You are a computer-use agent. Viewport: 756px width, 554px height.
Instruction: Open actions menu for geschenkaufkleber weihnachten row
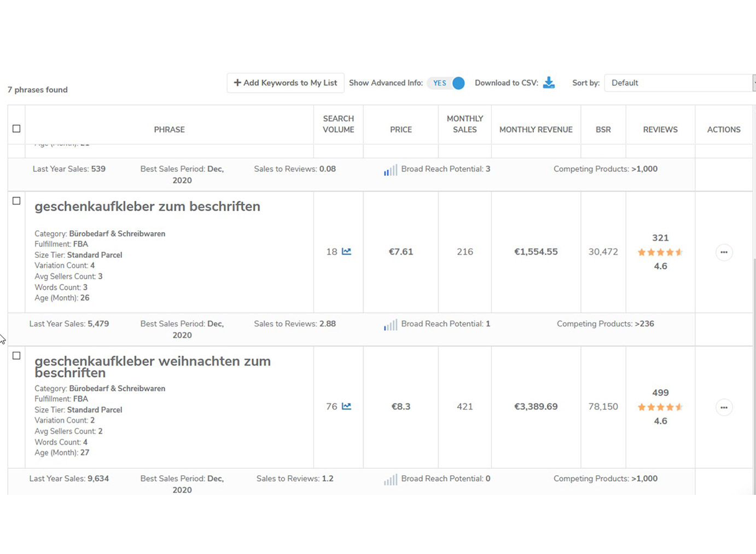724,407
